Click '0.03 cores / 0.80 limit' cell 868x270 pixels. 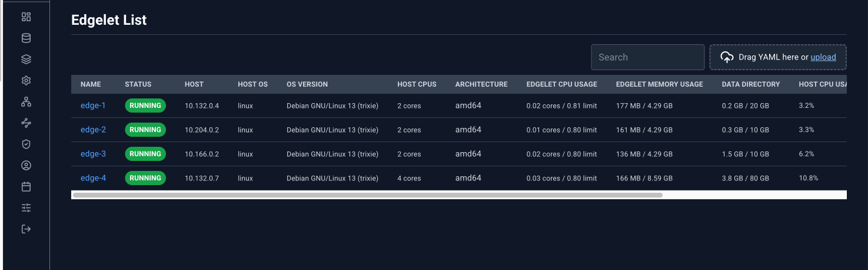(x=562, y=179)
